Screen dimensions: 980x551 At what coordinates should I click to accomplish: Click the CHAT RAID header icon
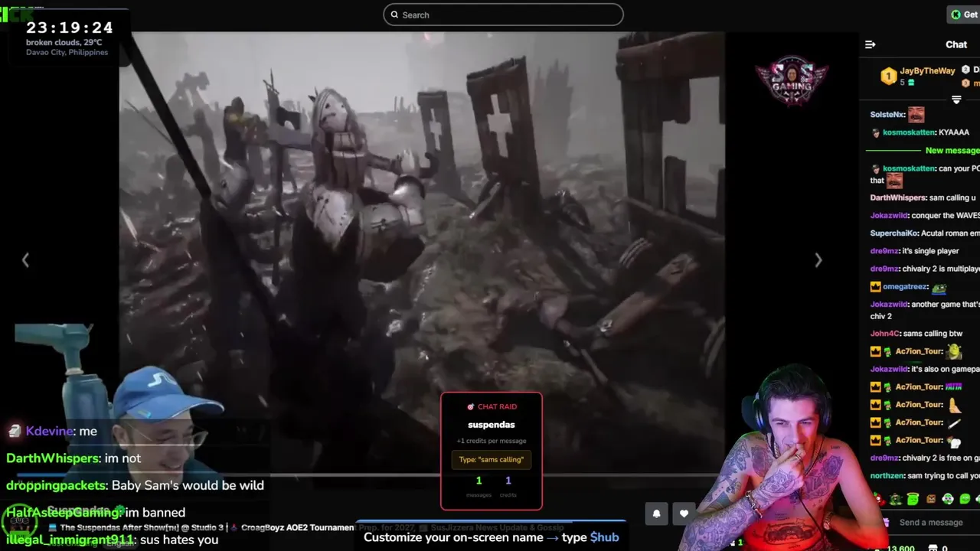click(x=470, y=407)
